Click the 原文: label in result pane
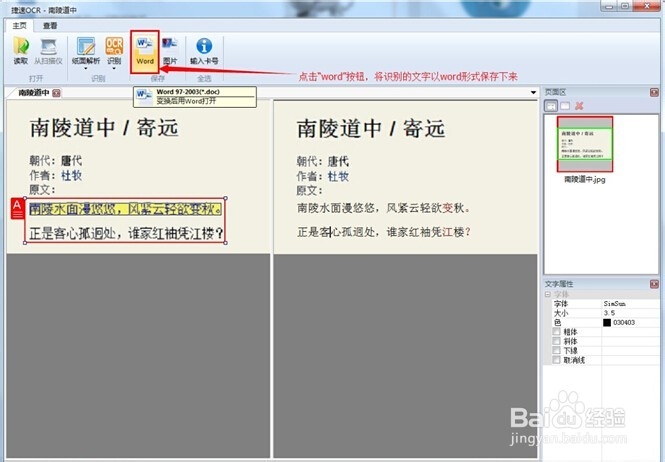The width and height of the screenshot is (665, 462). 310,190
